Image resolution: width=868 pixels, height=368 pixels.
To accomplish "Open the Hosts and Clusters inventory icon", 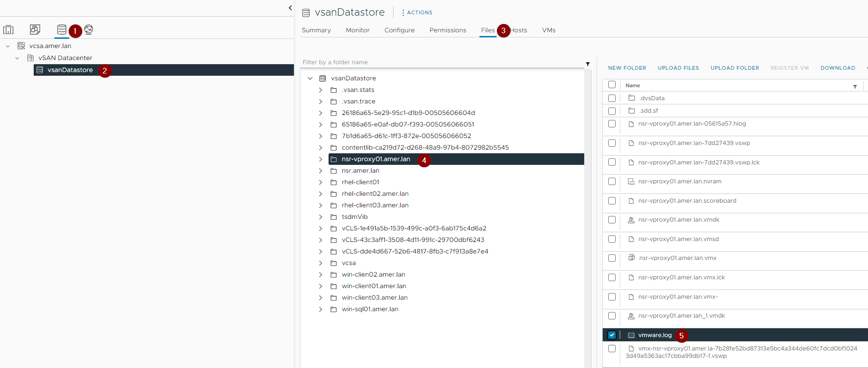I will click(8, 30).
